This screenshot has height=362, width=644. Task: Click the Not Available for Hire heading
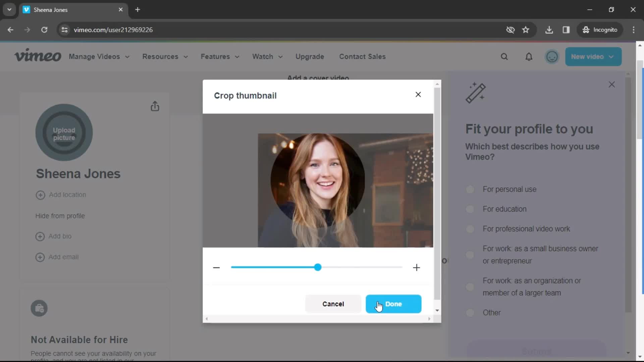(79, 340)
